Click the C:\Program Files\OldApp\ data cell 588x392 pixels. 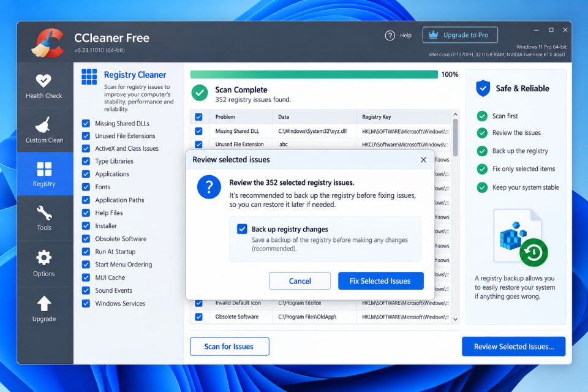click(x=307, y=317)
